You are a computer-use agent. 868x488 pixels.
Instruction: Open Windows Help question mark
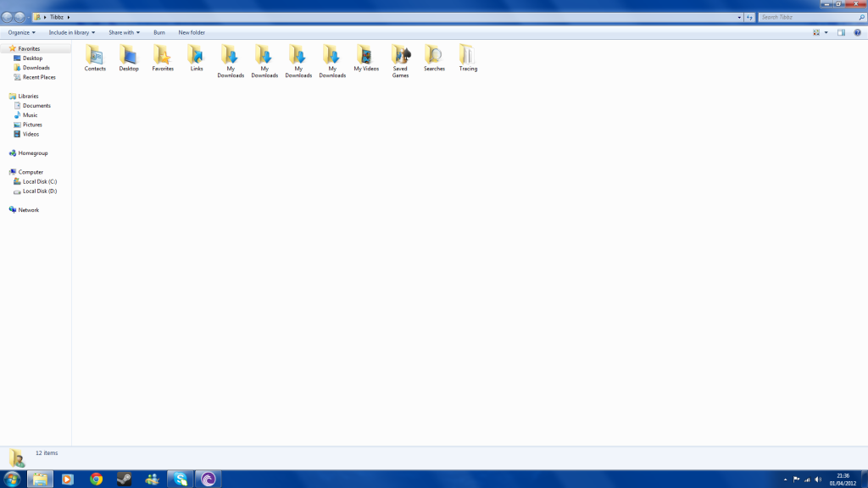[x=857, y=33]
